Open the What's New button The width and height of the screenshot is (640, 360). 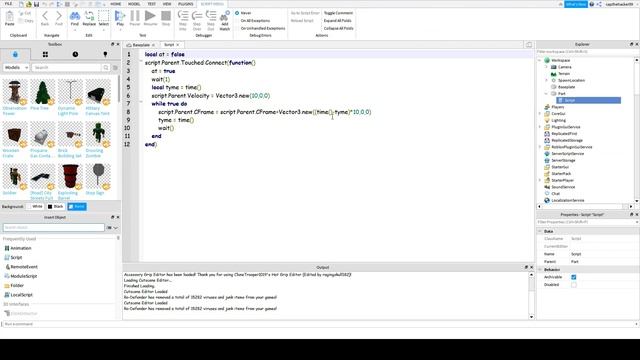[x=576, y=4]
